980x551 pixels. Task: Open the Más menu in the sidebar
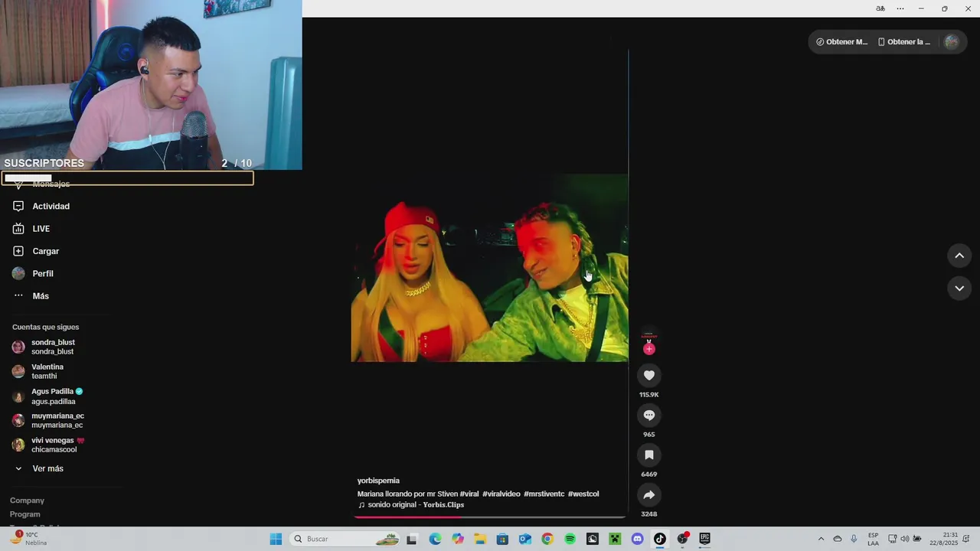coord(40,296)
